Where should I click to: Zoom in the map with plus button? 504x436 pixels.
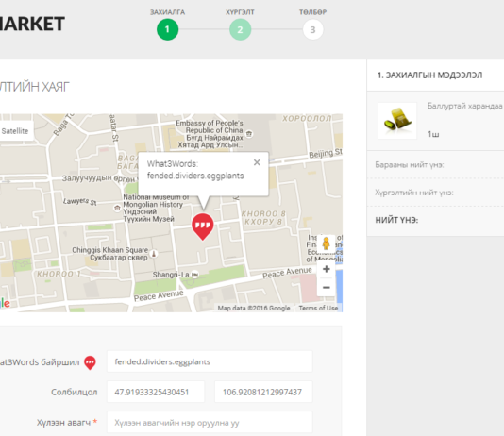pyautogui.click(x=327, y=269)
